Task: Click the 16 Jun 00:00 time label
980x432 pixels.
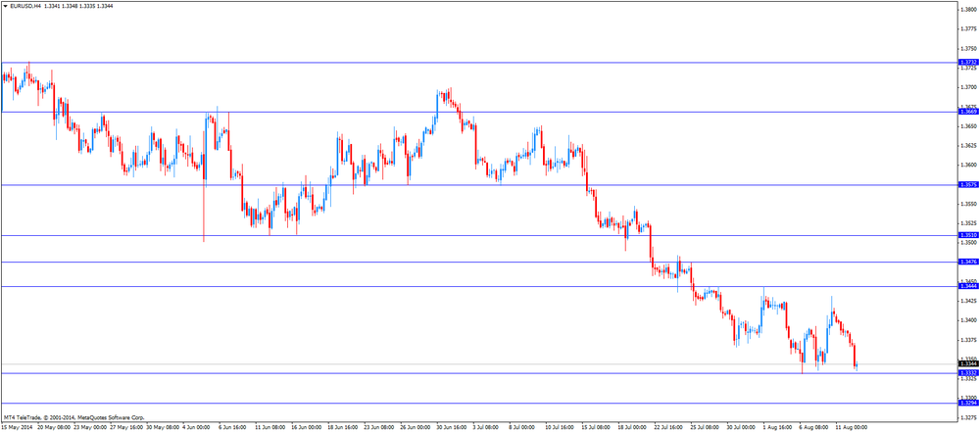Action: tap(308, 428)
